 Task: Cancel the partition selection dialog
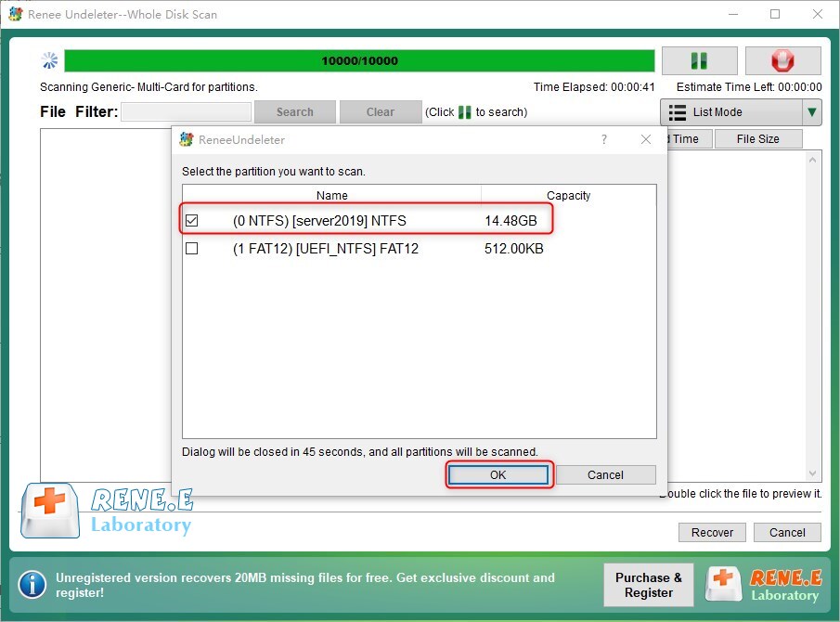(605, 474)
